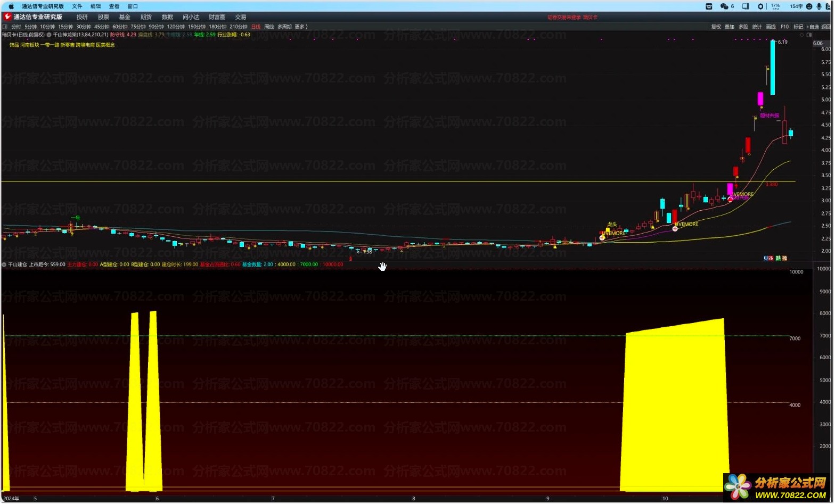Click the panel layout icon at chart top right
835x504 pixels.
click(809, 35)
